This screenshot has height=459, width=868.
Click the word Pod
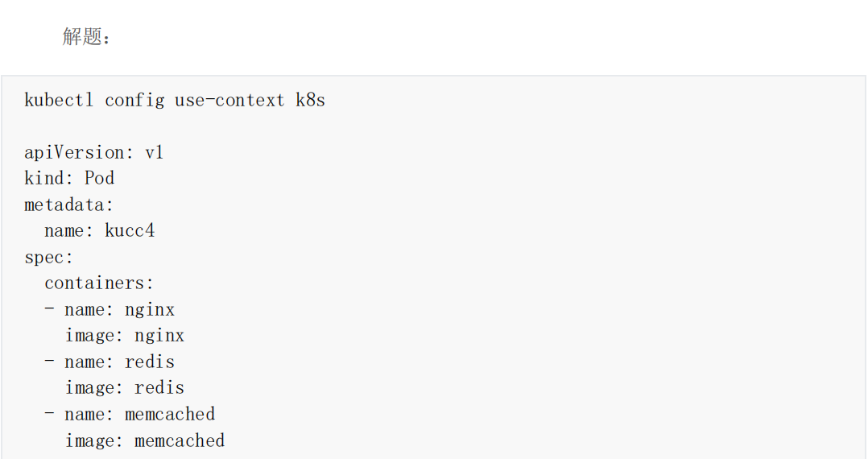point(99,178)
